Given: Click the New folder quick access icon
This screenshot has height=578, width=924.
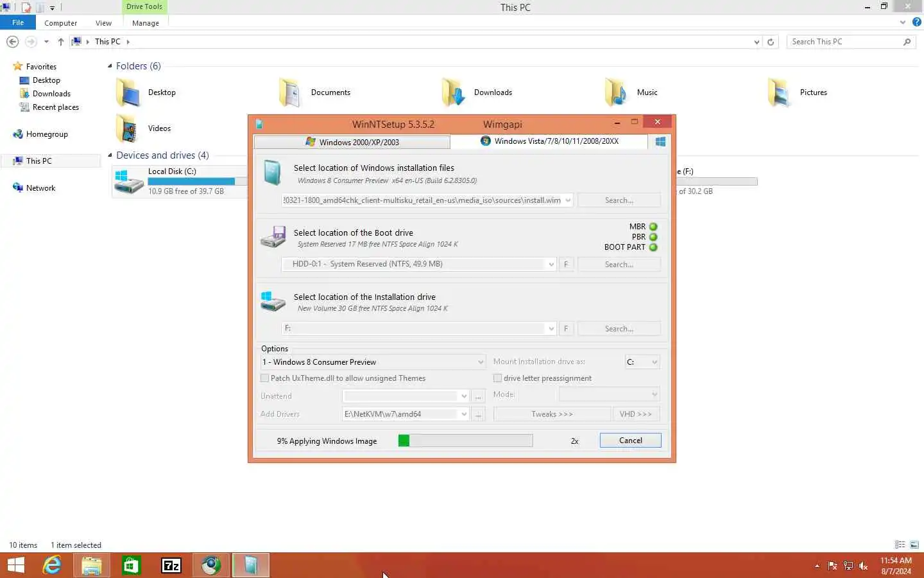Looking at the screenshot, I should click(x=40, y=8).
